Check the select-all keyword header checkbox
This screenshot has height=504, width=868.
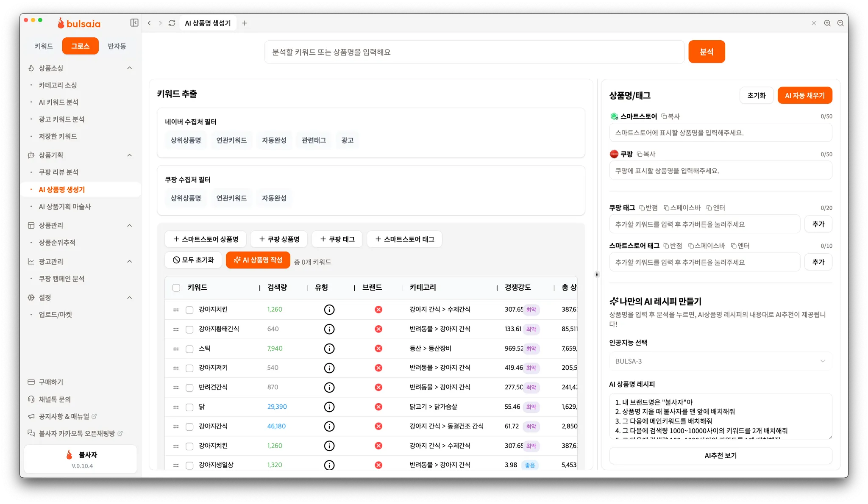176,288
